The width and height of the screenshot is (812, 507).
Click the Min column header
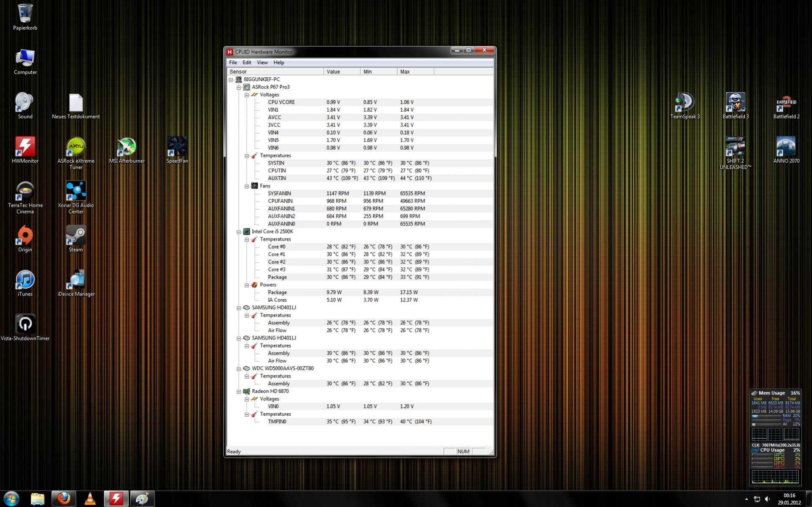(x=379, y=71)
